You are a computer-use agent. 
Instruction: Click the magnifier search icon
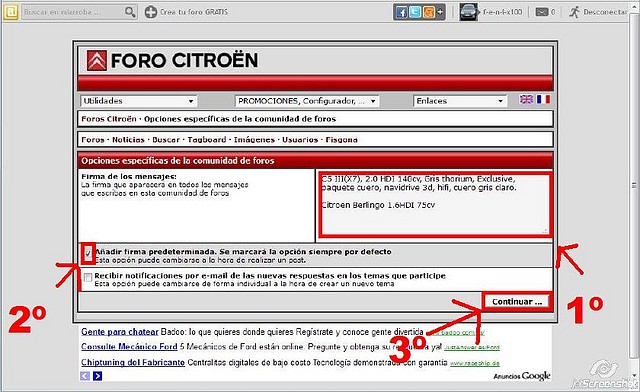pyautogui.click(x=130, y=12)
